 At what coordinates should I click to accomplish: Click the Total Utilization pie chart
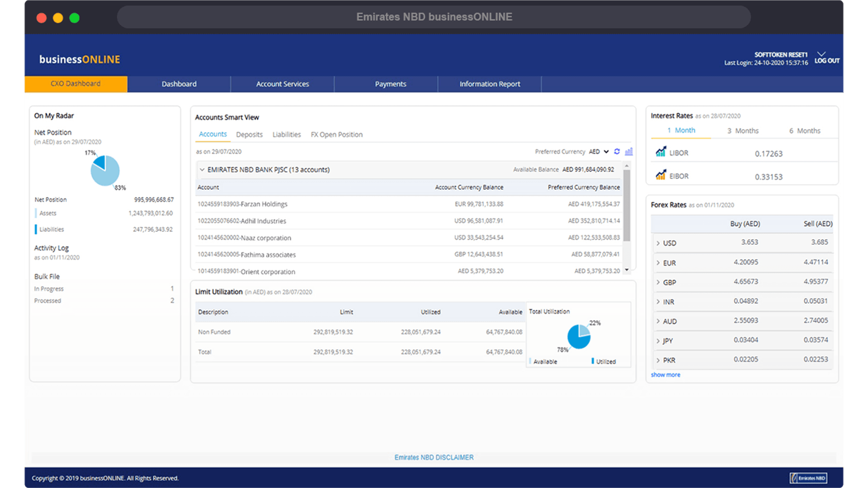coord(579,337)
